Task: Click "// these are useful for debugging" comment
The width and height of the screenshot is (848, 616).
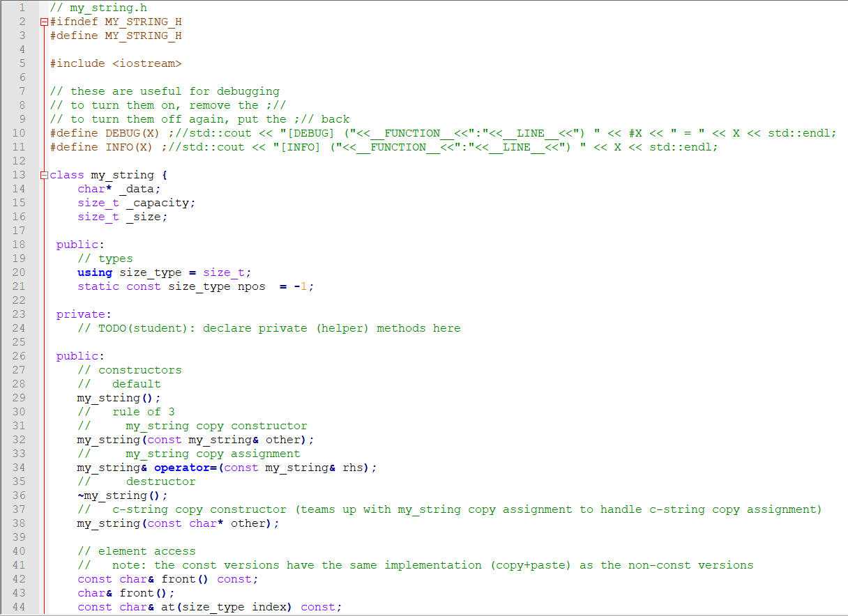Action: tap(165, 91)
